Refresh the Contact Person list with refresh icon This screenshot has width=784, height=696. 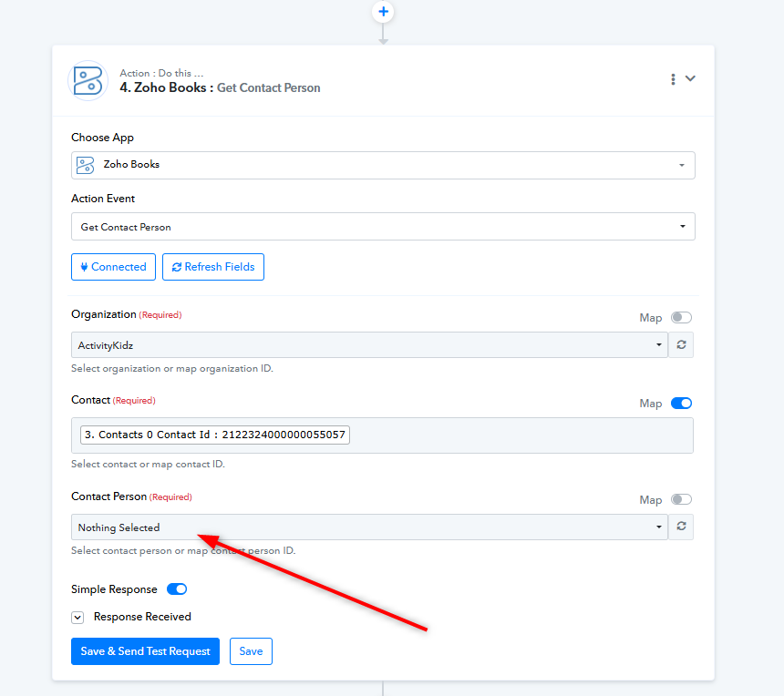click(x=681, y=527)
